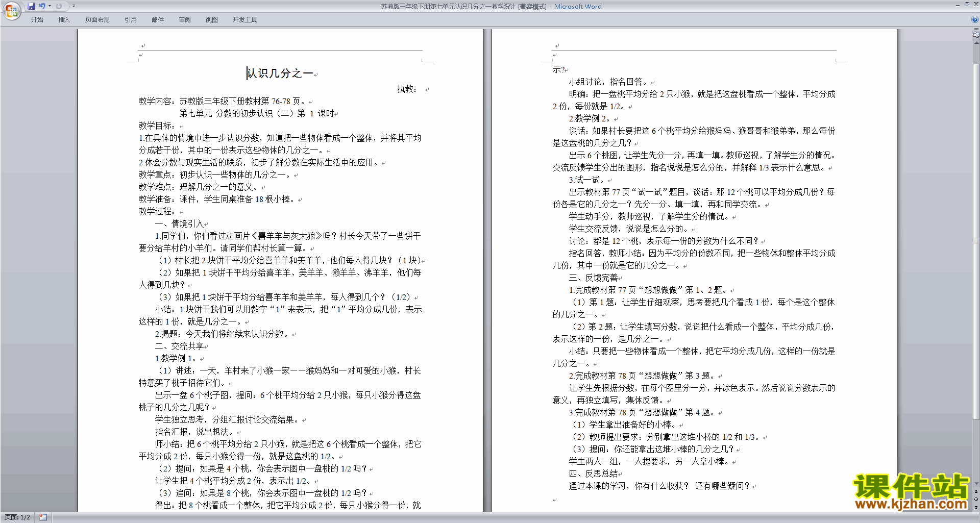980x523 pixels.
Task: Open the 审阅 ribbon tab
Action: [x=185, y=20]
